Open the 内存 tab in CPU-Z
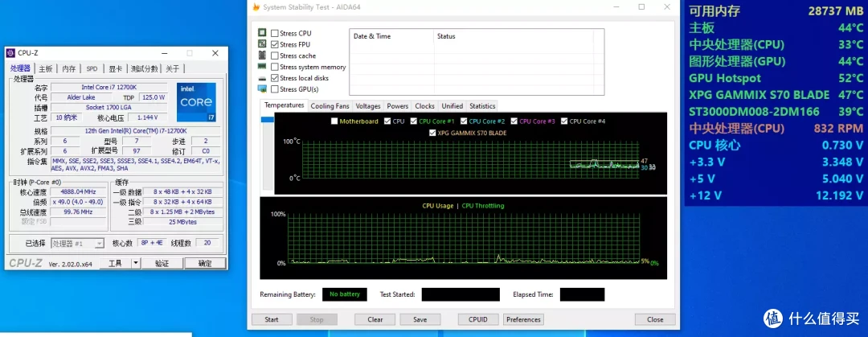 [68, 68]
